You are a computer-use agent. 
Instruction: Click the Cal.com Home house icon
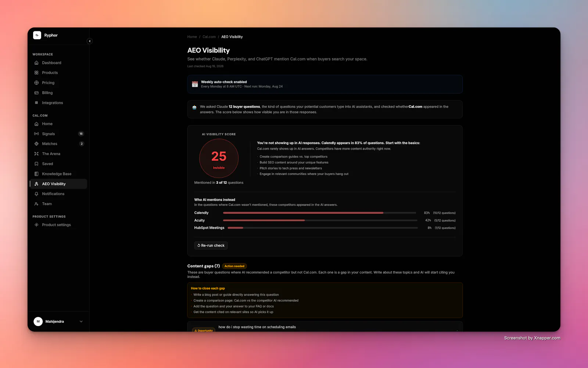click(36, 124)
